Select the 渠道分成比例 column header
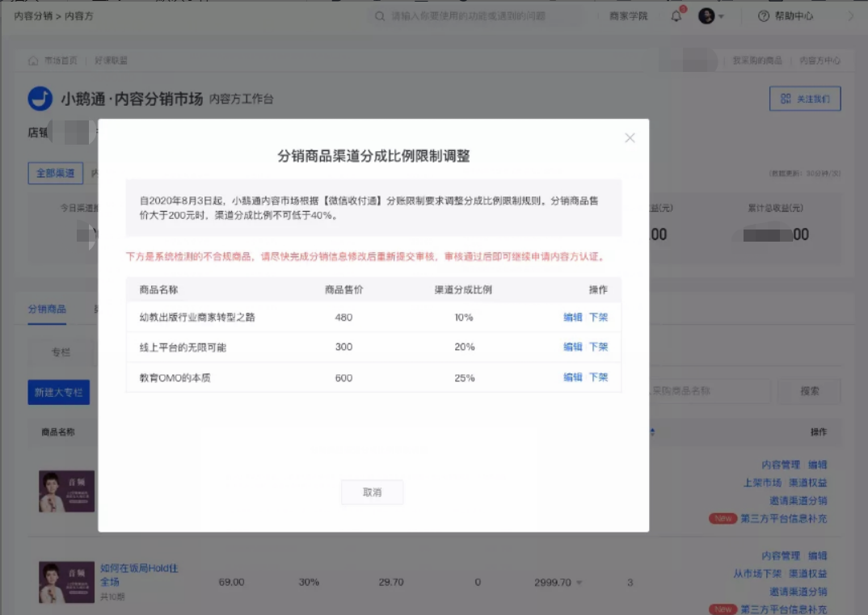 pos(463,289)
